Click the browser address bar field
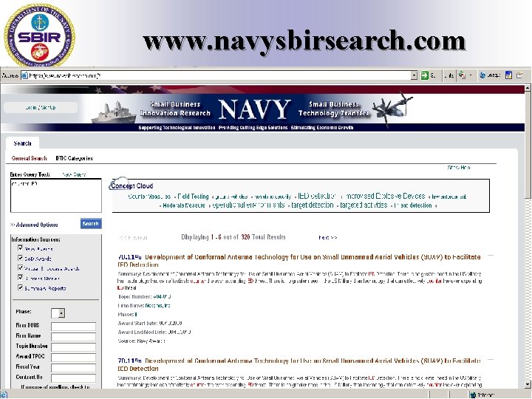Viewport: 532px width, 399px height. [219, 75]
